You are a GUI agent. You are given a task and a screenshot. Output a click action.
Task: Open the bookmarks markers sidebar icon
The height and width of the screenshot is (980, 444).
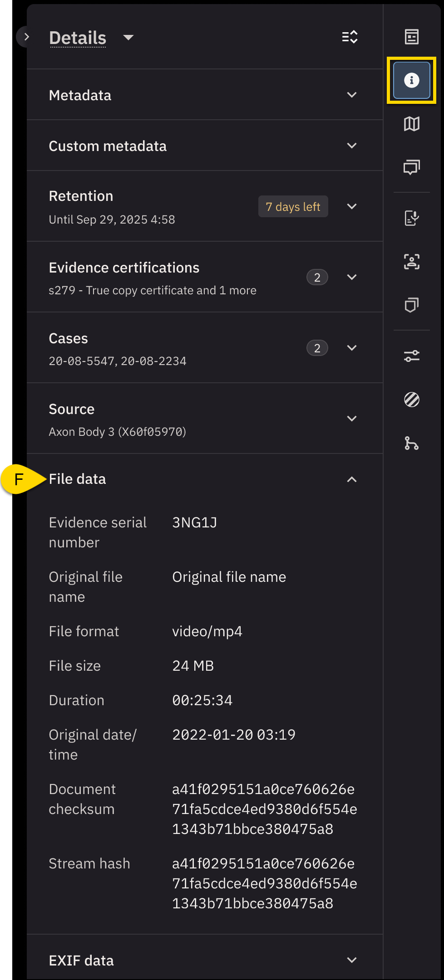(411, 305)
